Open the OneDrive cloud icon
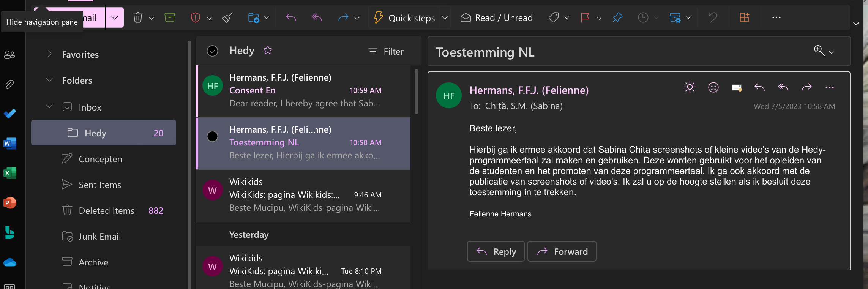Screen dimensions: 868x289 9,262
